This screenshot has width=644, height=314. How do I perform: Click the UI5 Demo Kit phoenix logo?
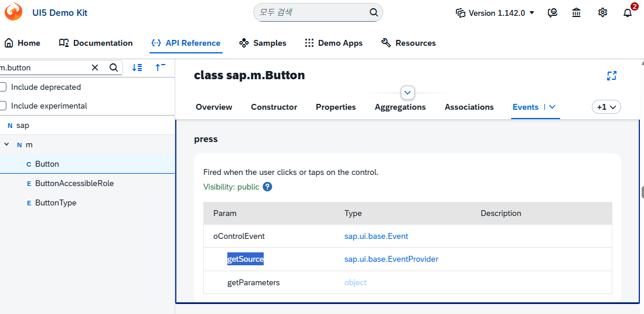pyautogui.click(x=13, y=12)
